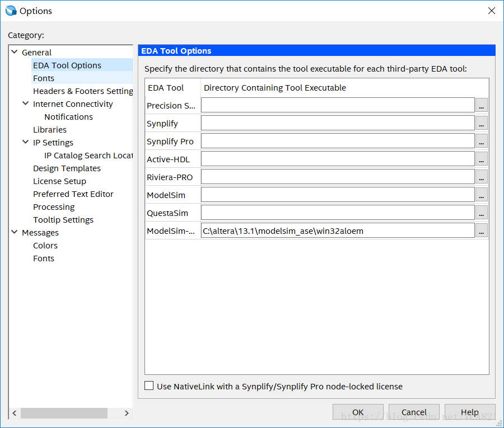Click ModelSim directory field

click(x=338, y=195)
